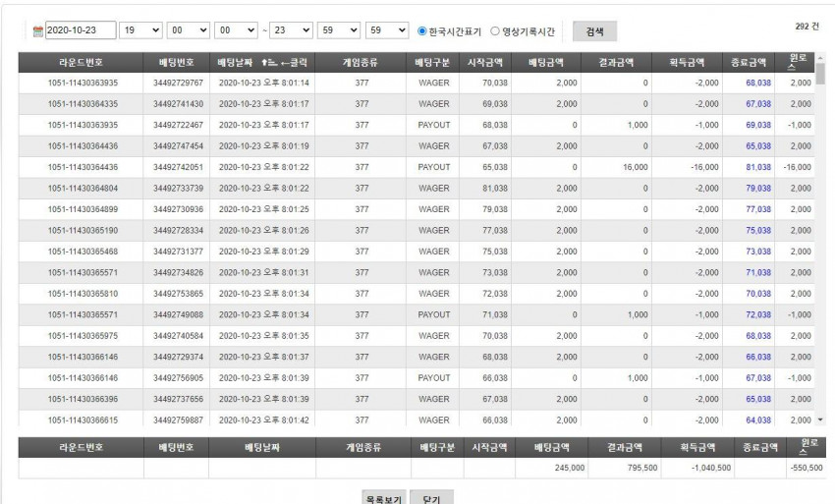Open the start hour dropdown showing 19

(x=140, y=30)
